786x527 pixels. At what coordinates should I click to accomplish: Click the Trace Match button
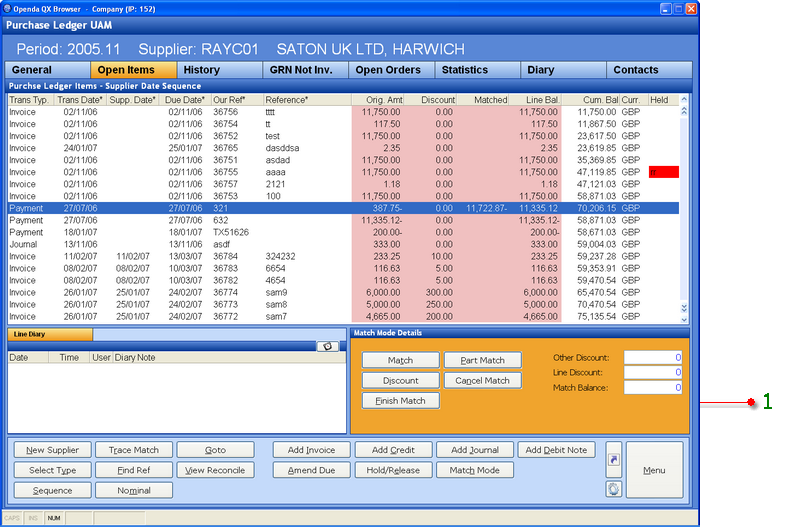coord(134,450)
